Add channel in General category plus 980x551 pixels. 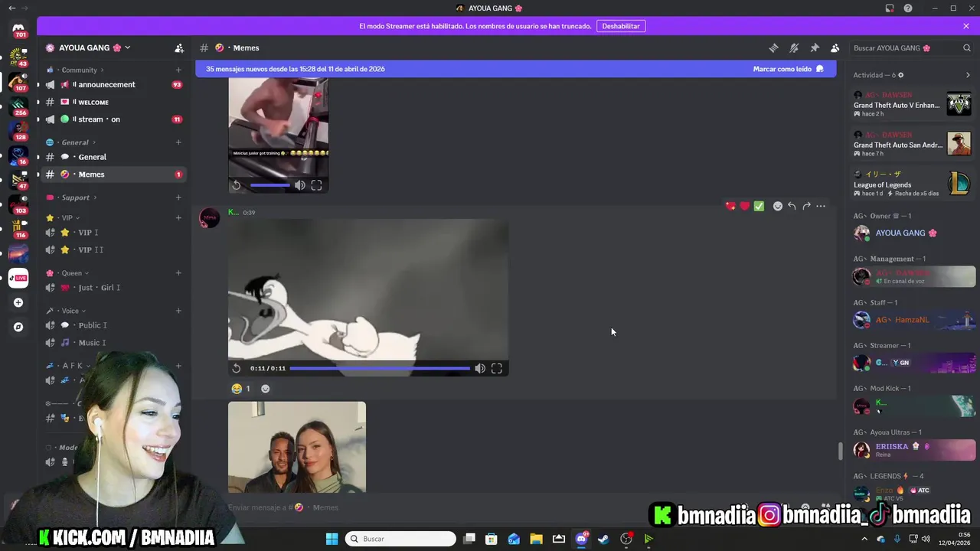[x=178, y=142]
